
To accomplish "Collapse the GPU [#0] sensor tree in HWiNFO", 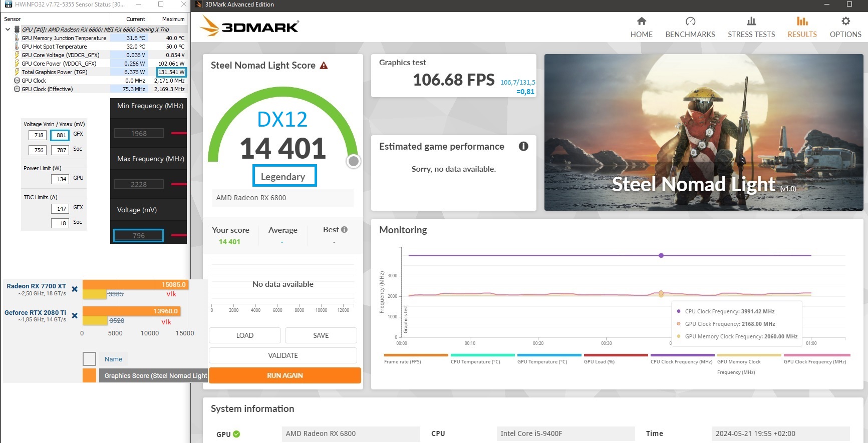I will point(8,30).
